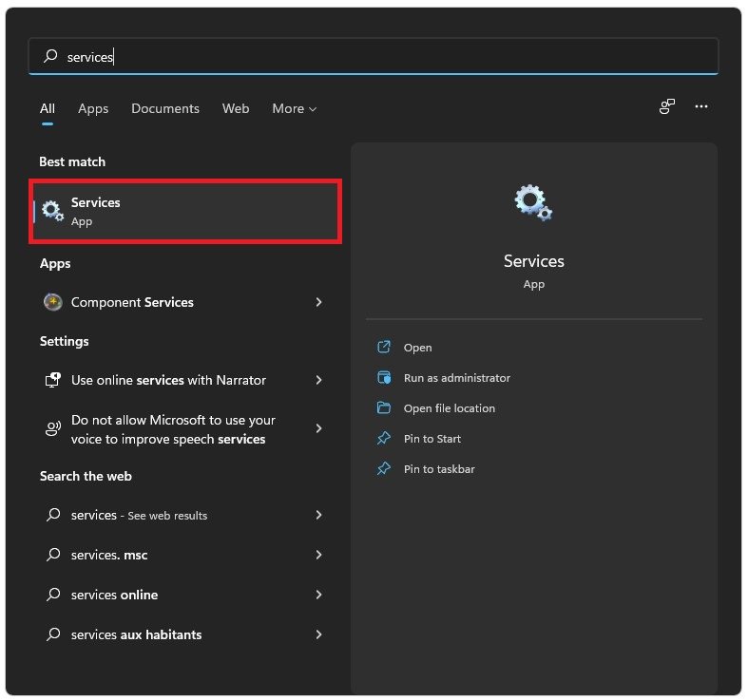Switch to the Apps filter tab
Image resolution: width=748 pixels, height=700 pixels.
[x=93, y=108]
